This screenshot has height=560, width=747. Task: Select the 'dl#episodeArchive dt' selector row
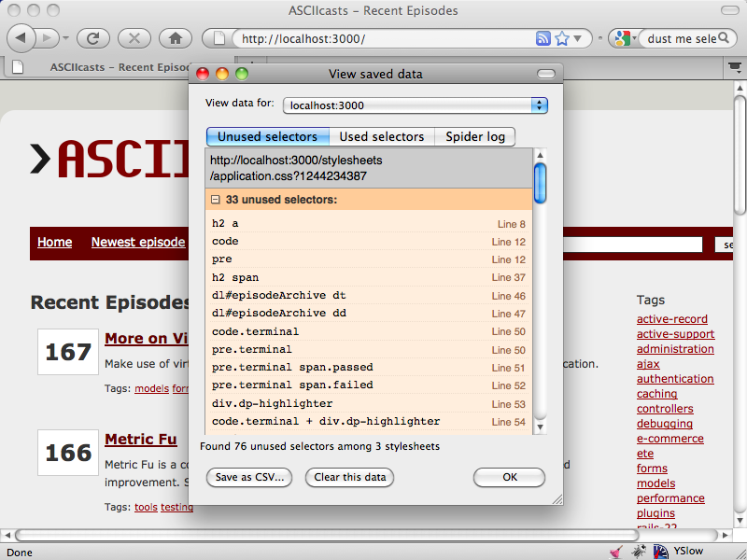point(369,295)
